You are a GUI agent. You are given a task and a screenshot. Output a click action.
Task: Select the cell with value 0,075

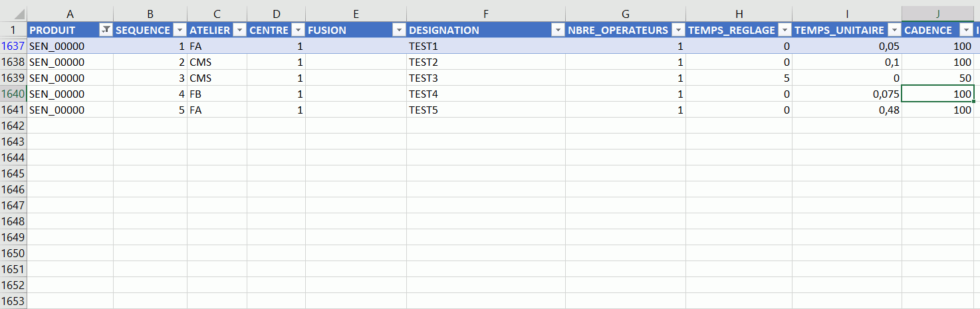[x=846, y=94]
